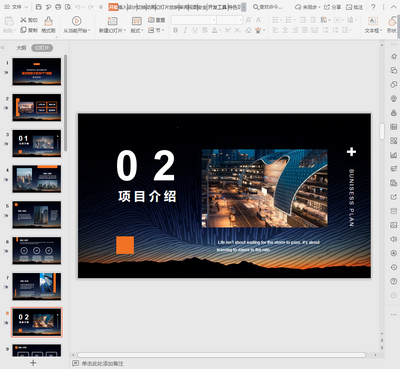This screenshot has width=400, height=369.
Task: Insert a Text Box (文本框) icon
Action: coord(373,21)
